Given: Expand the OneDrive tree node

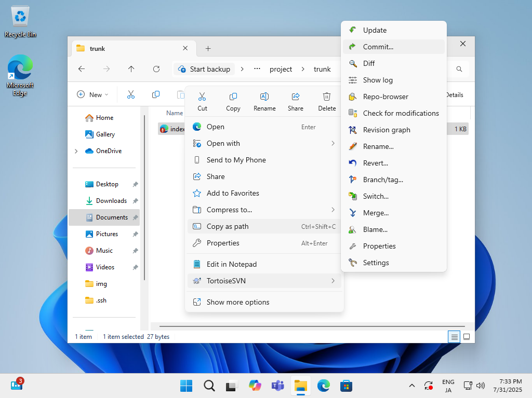Looking at the screenshot, I should click(x=76, y=151).
